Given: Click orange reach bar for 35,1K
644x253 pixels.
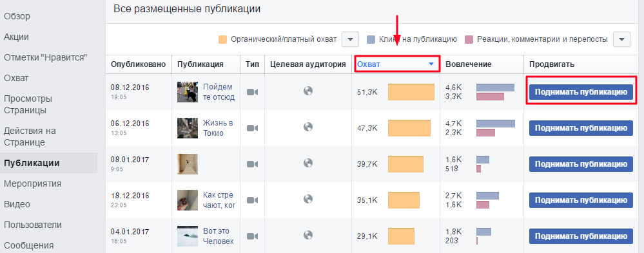Looking at the screenshot, I should click(x=404, y=200).
